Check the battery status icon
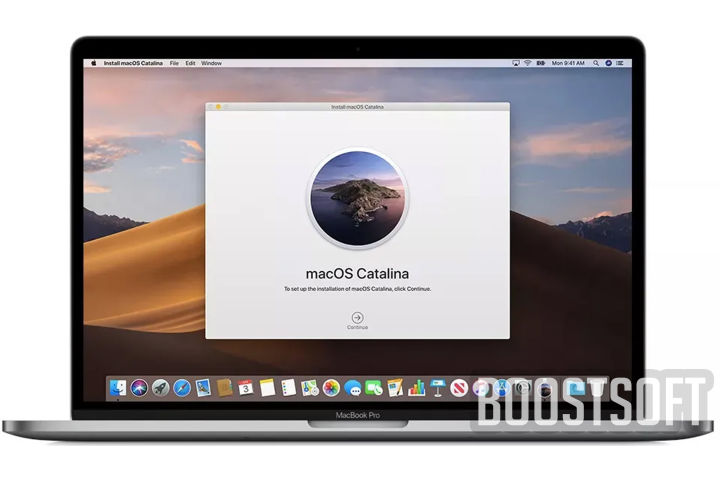Screen dimensions: 720x480 541,63
